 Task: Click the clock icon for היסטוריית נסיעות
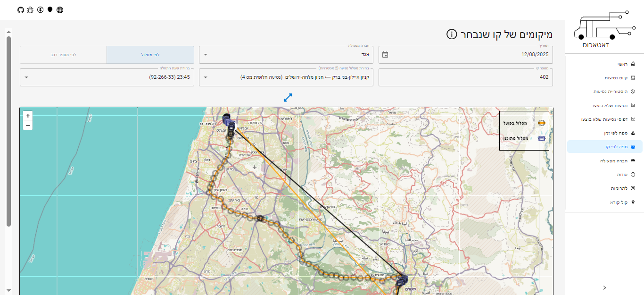pyautogui.click(x=633, y=91)
